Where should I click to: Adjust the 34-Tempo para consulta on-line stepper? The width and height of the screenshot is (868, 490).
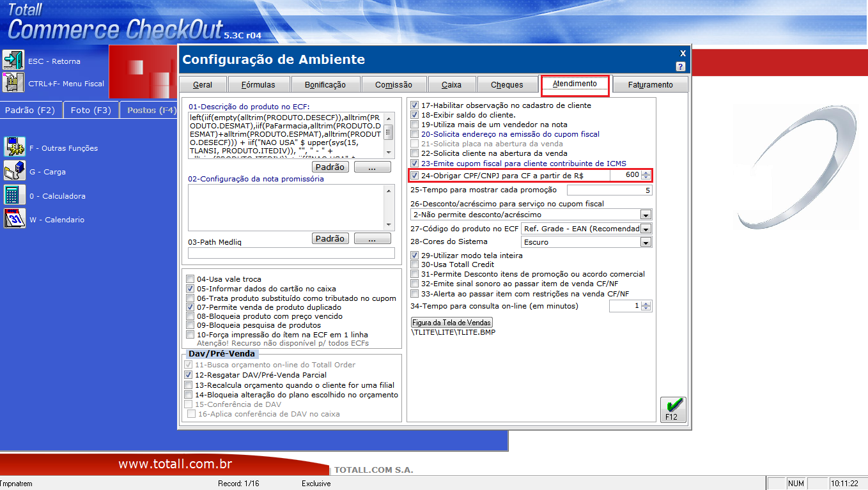tap(646, 306)
